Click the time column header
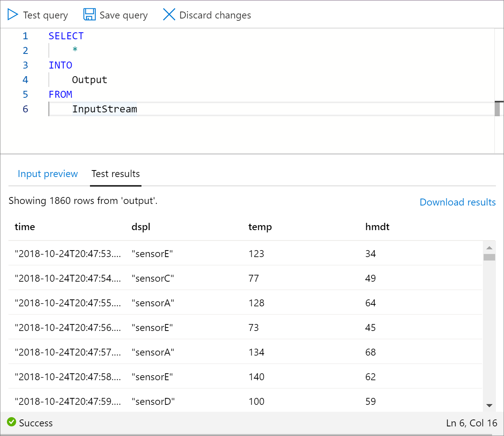Image resolution: width=504 pixels, height=436 pixels. (x=25, y=227)
